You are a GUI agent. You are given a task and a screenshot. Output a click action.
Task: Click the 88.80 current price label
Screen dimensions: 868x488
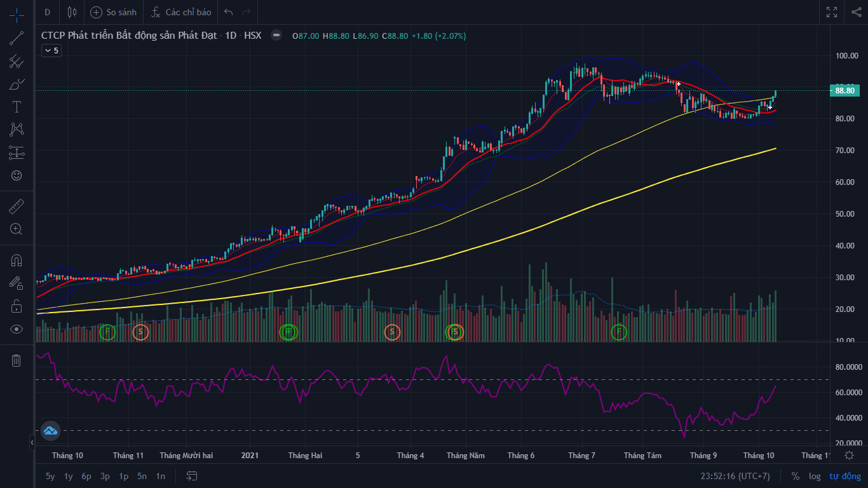[844, 90]
